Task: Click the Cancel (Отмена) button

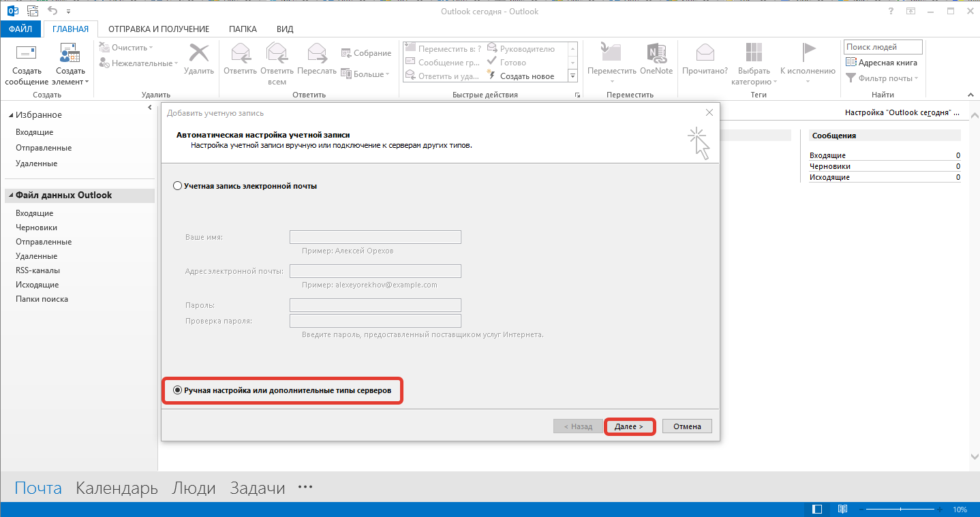Action: coord(687,426)
